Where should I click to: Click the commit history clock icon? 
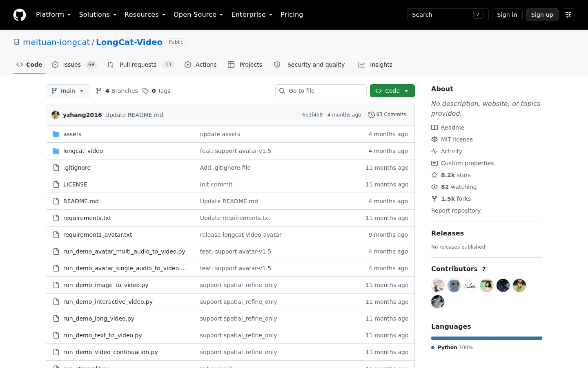371,115
